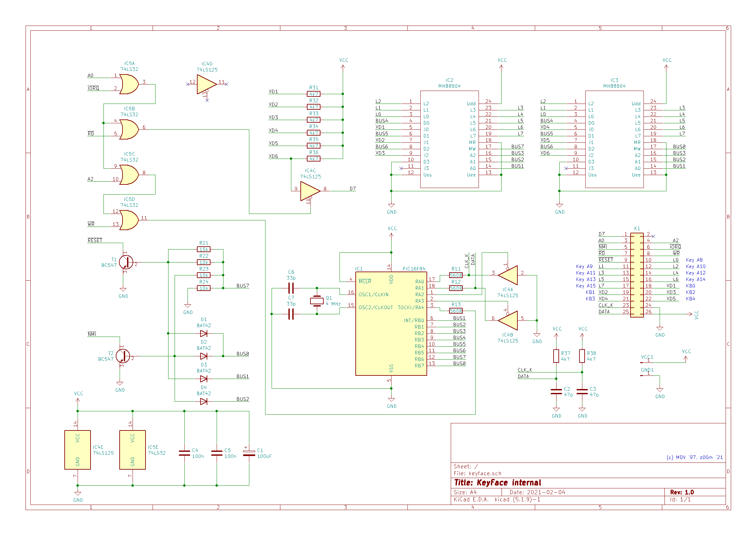Select the Q1 4 MHz crystal symbol
This screenshot has height=535, width=756.
point(317,301)
